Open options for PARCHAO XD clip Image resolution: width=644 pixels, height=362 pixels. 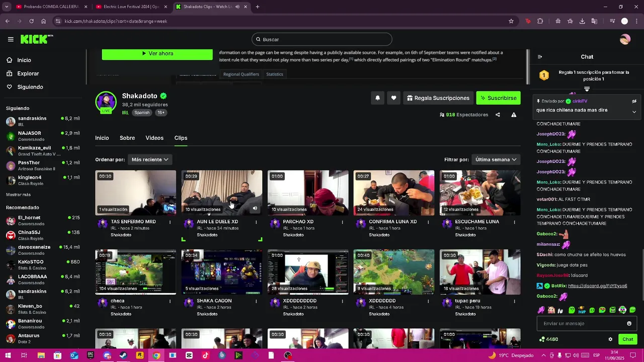pyautogui.click(x=343, y=222)
